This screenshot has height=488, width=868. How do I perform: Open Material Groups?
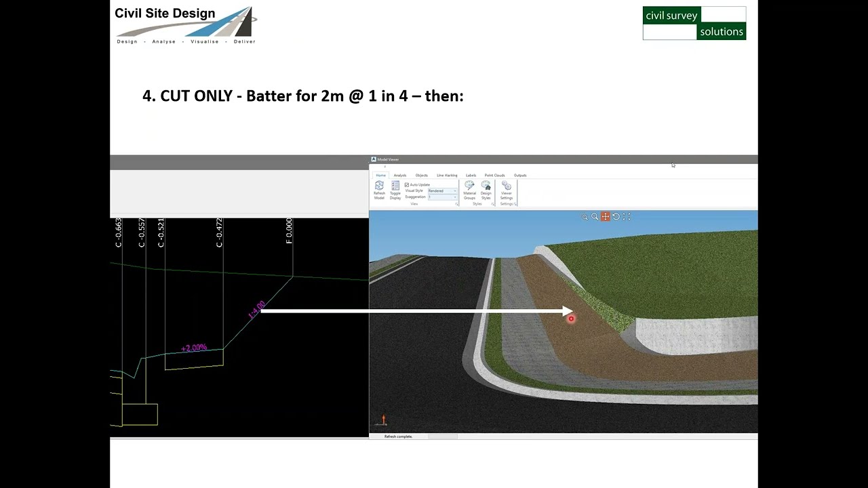[469, 190]
